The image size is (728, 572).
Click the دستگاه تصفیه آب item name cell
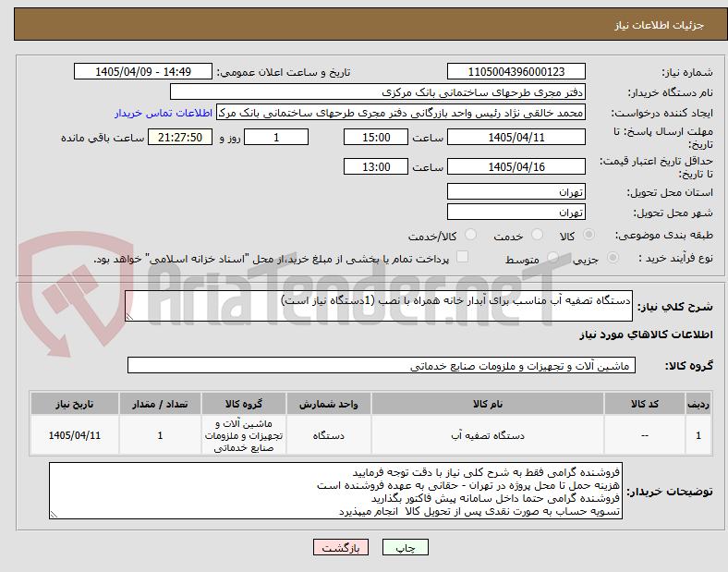pyautogui.click(x=488, y=435)
